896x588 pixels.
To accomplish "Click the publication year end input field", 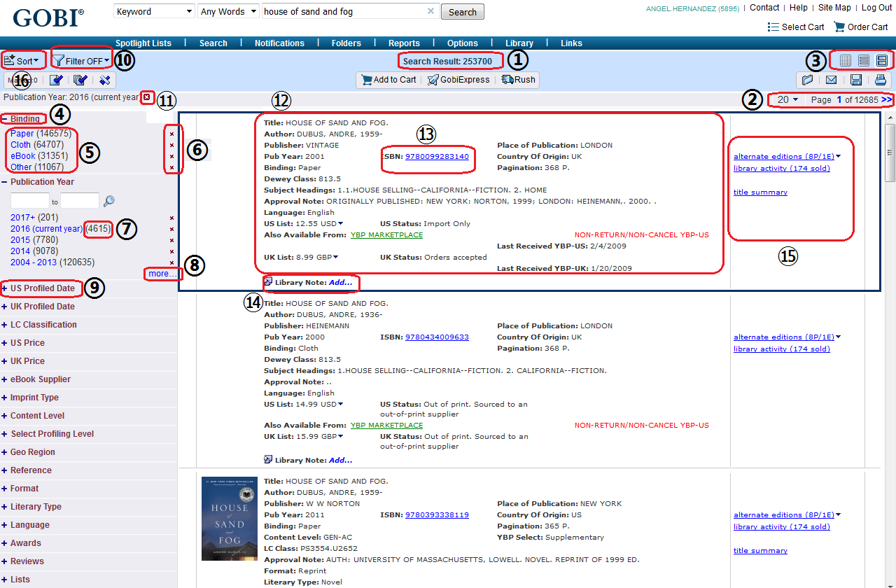I will [80, 201].
